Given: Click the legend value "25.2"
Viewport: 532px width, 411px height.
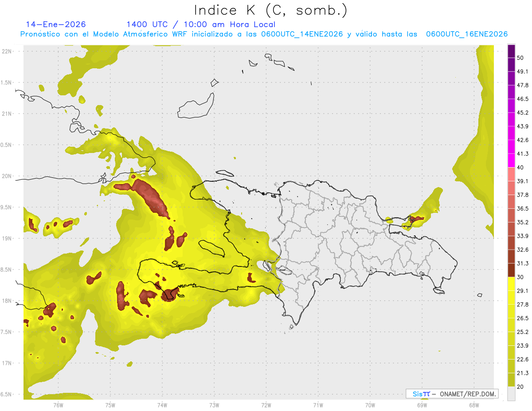Looking at the screenshot, I should (523, 332).
